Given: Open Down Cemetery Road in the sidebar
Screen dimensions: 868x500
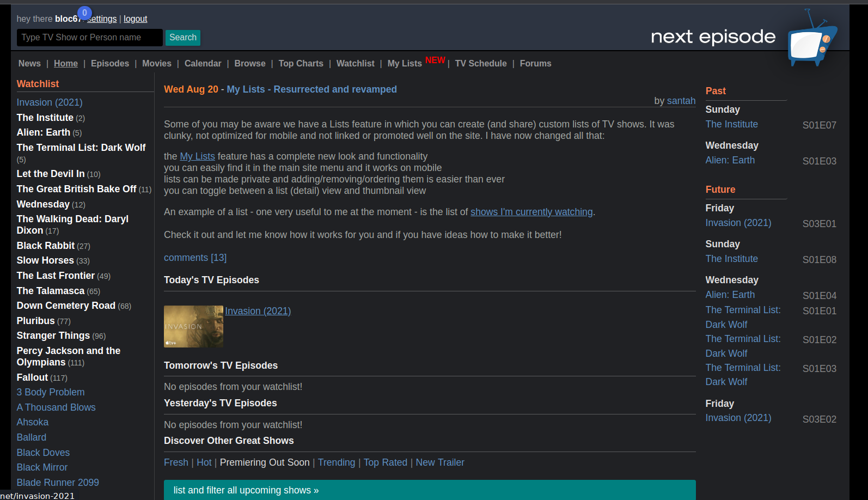Looking at the screenshot, I should [x=66, y=306].
